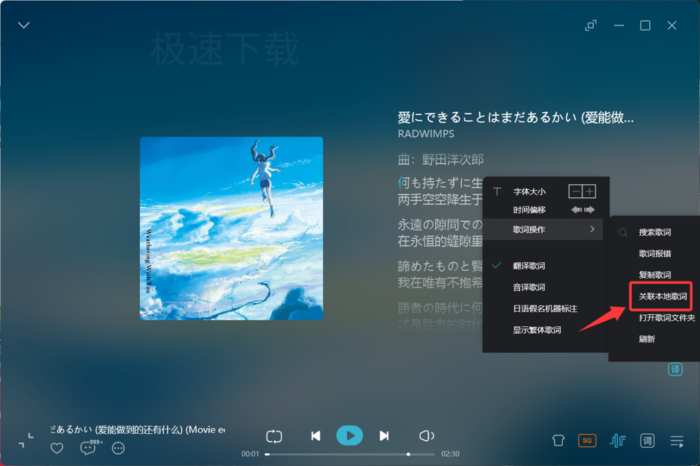Open the sound effects waveform icon
The height and width of the screenshot is (466, 700).
point(618,441)
